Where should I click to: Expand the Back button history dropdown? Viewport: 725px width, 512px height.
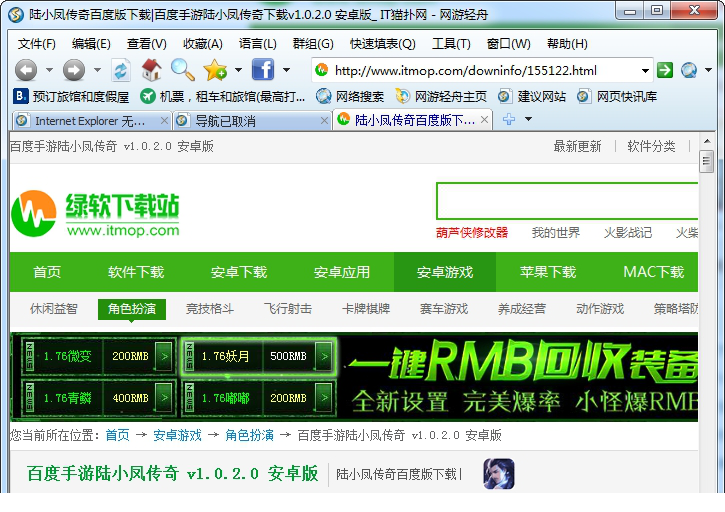click(x=49, y=70)
